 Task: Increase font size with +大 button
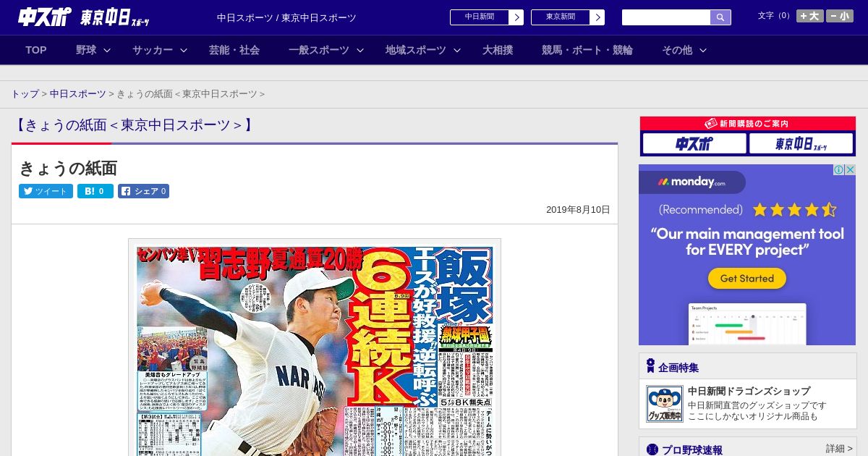[x=810, y=16]
